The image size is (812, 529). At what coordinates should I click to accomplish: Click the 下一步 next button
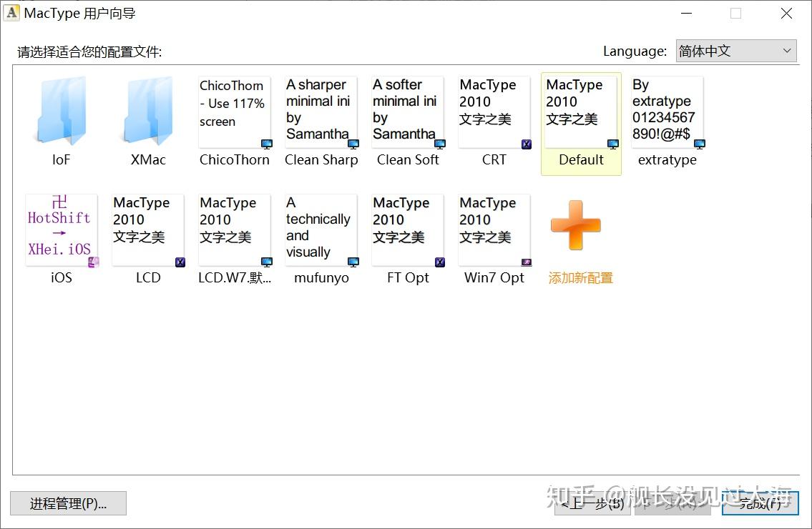point(672,503)
